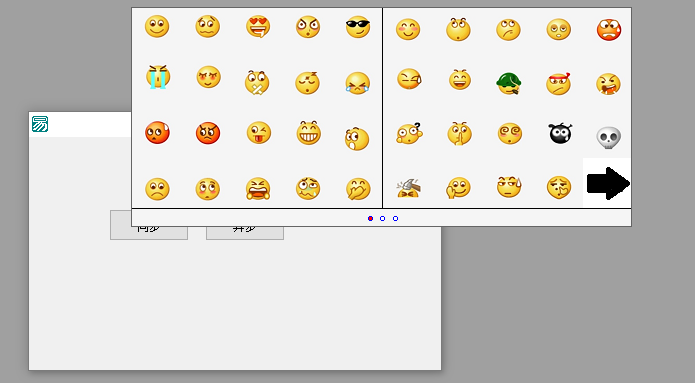The image size is (695, 383).
Task: Pick the emoji with hand on chin
Action: pyautogui.click(x=458, y=188)
